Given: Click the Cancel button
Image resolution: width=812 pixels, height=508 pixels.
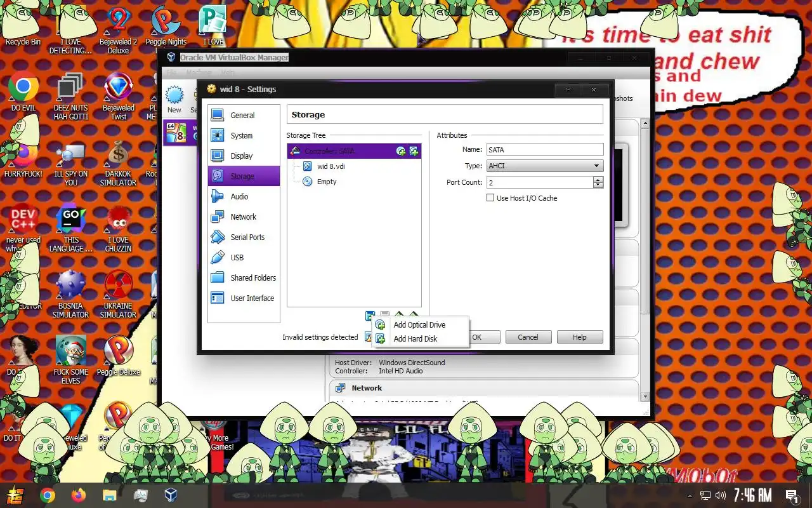Looking at the screenshot, I should pyautogui.click(x=528, y=337).
